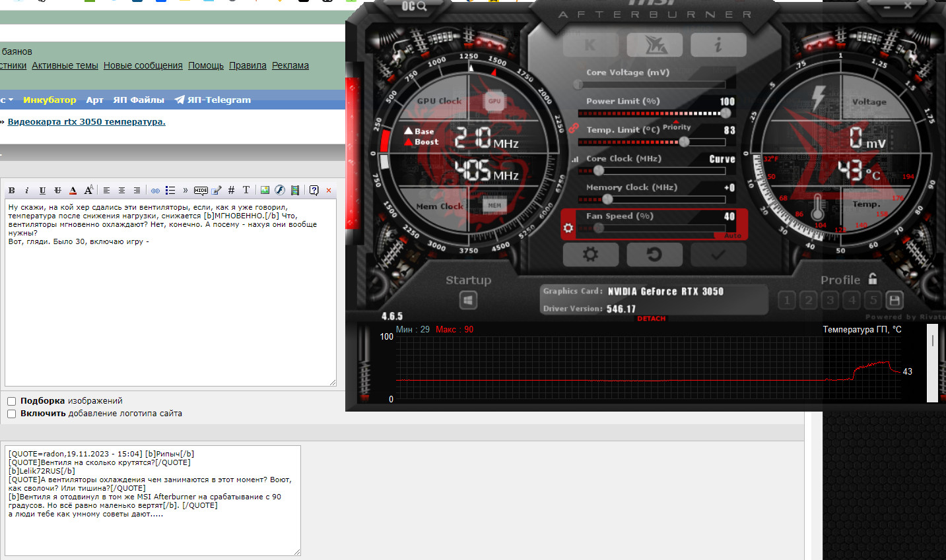Toggle the power and temp limit link icon
946x560 pixels.
click(573, 129)
